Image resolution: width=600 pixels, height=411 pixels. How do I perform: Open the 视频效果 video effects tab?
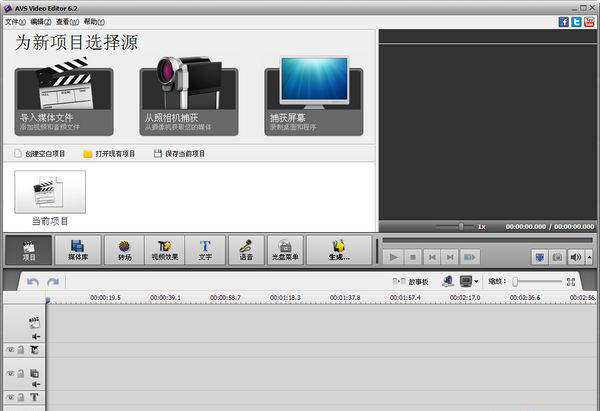(x=165, y=250)
